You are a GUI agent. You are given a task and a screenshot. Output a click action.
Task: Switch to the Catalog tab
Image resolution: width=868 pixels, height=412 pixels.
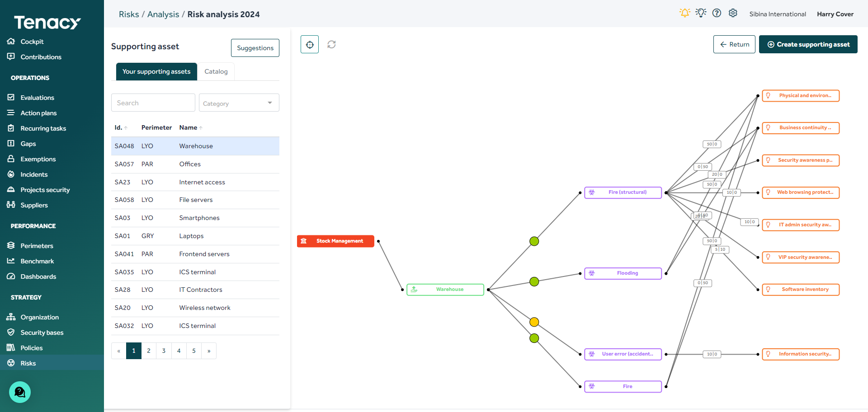[x=216, y=72]
